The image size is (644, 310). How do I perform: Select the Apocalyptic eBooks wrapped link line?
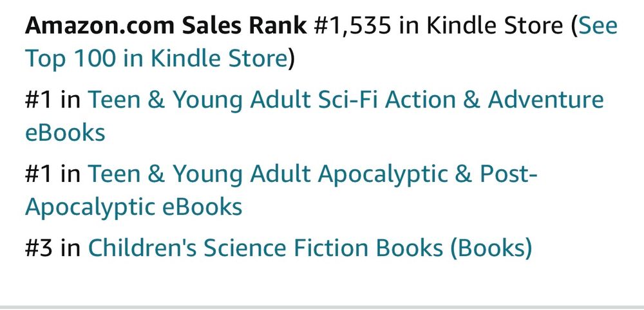tap(134, 206)
